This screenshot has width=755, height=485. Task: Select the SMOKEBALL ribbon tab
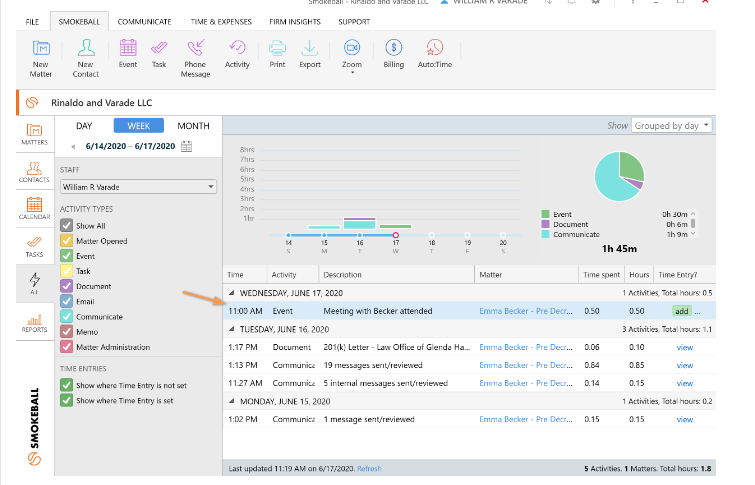click(79, 22)
